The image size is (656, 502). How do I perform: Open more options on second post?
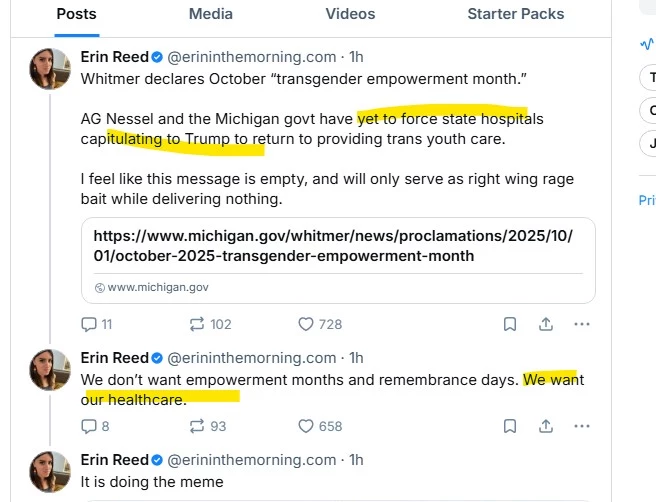[x=582, y=426]
